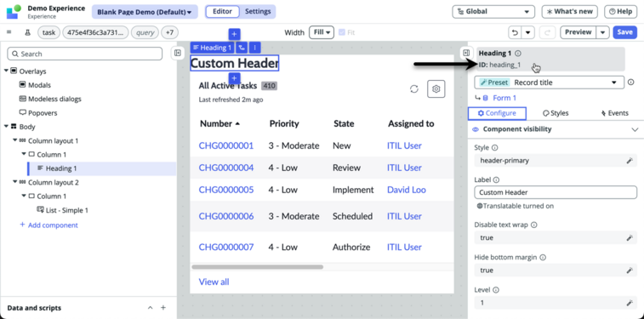
Task: Toggle the Fit checkbox
Action: coord(342,32)
